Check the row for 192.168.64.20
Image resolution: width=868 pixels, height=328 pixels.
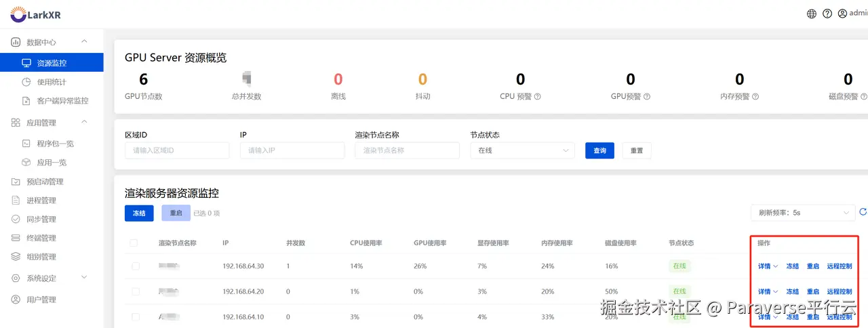tap(136, 291)
